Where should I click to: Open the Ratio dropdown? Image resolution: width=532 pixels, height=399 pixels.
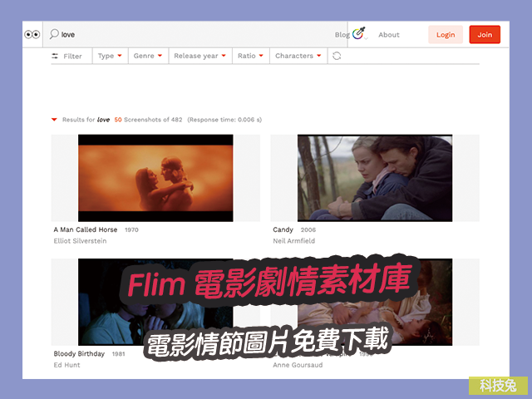(250, 56)
